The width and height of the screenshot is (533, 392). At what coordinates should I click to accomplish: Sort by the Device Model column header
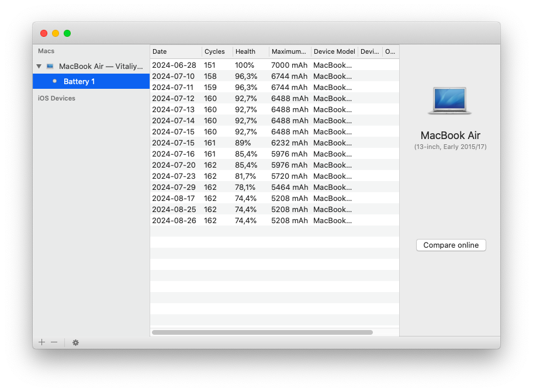pos(334,51)
